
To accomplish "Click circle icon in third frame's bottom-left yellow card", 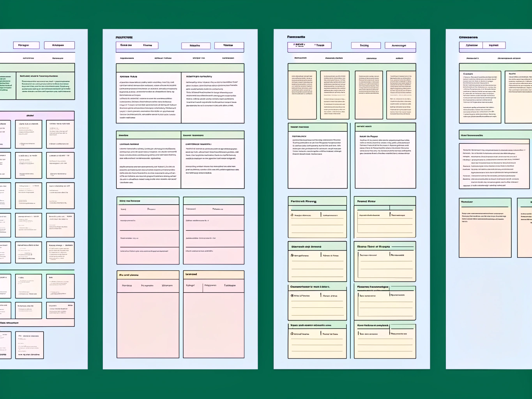I will click(292, 334).
